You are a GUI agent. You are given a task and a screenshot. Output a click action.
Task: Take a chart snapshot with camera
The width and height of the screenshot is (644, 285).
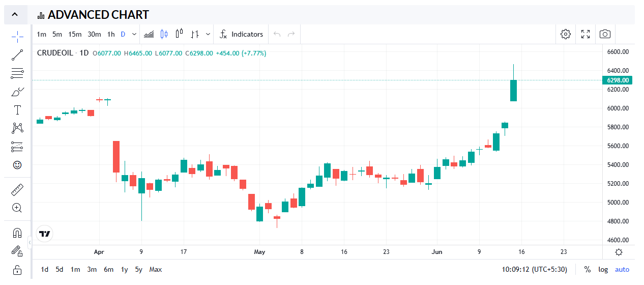605,34
